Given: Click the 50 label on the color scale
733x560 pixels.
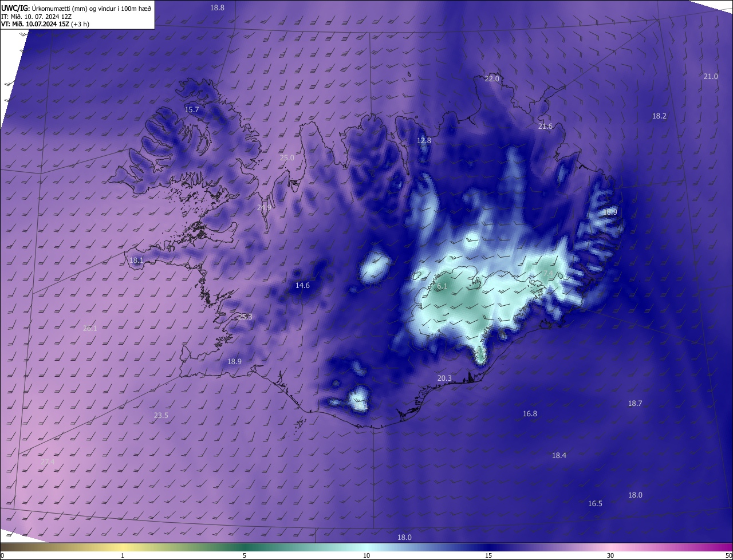Looking at the screenshot, I should (x=728, y=555).
